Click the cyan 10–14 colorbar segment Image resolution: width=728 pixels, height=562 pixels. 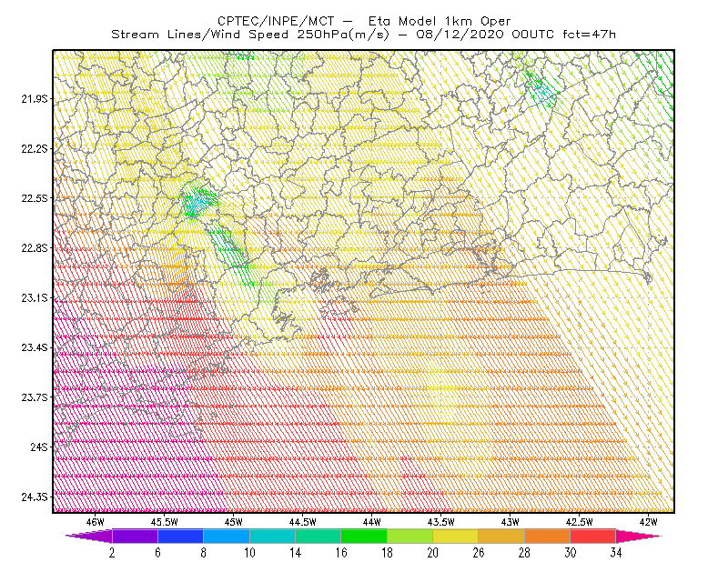[x=272, y=536]
